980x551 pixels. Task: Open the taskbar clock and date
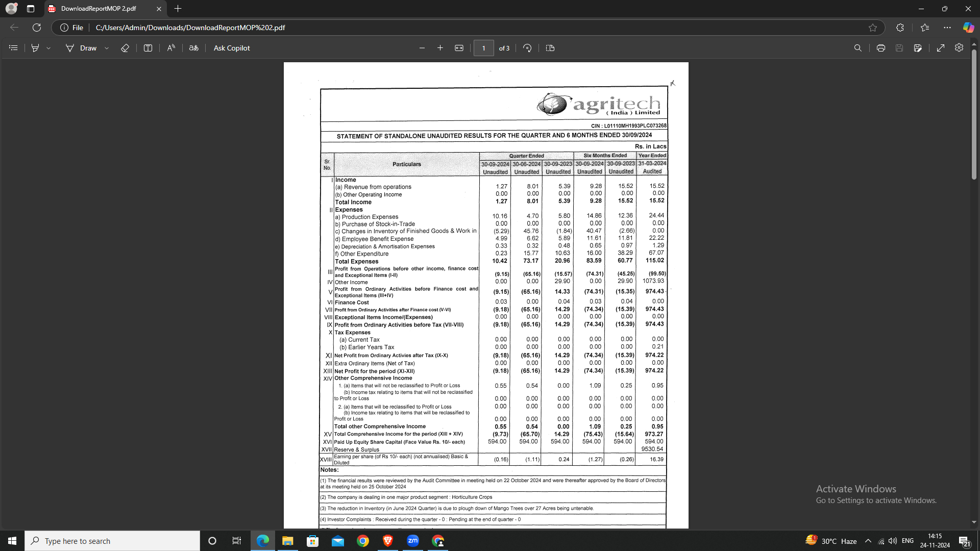coord(935,541)
